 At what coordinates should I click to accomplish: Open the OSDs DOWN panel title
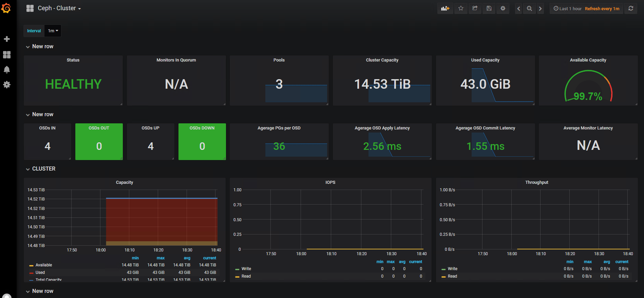click(202, 128)
